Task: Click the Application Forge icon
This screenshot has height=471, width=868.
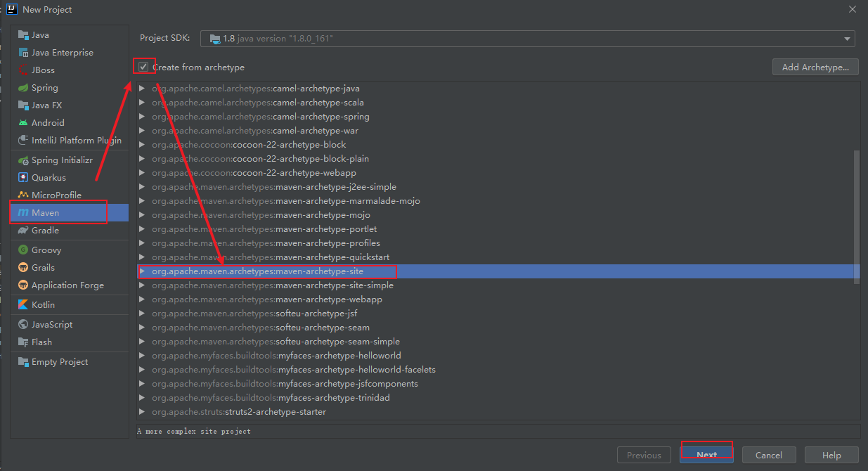Action: pyautogui.click(x=23, y=285)
